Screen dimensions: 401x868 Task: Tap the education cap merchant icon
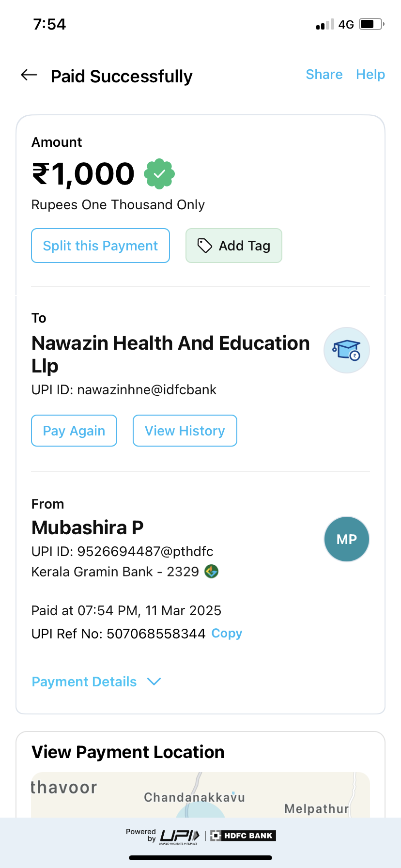(346, 350)
